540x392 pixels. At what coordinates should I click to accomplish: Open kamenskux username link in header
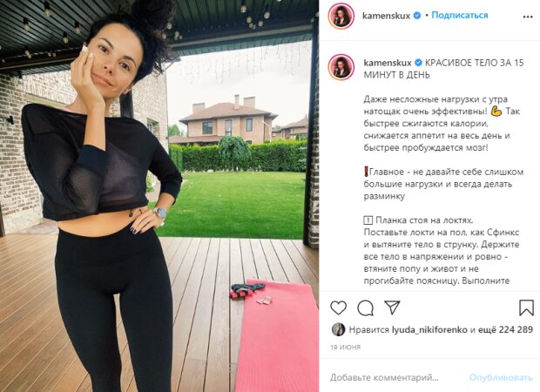(x=386, y=16)
